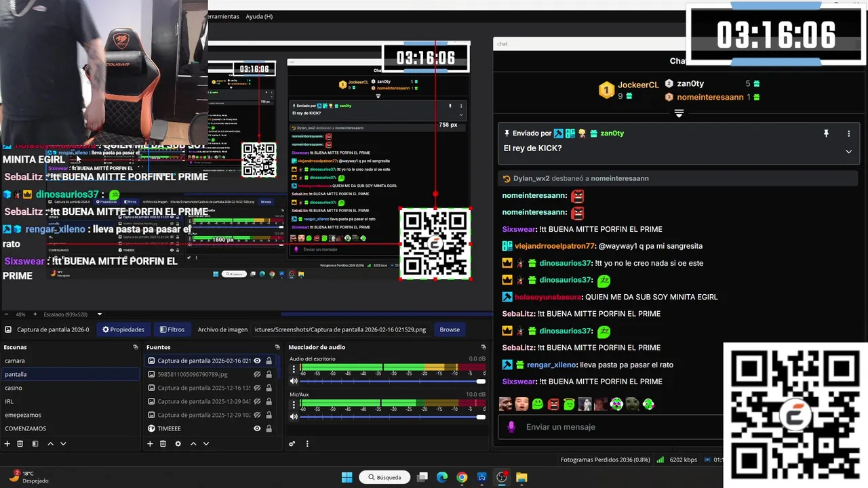The width and height of the screenshot is (868, 488).
Task: Open Google Chrome from taskbar
Action: [462, 477]
